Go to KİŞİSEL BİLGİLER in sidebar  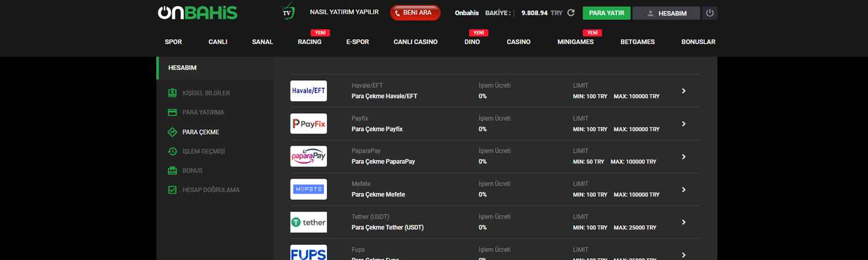206,93
